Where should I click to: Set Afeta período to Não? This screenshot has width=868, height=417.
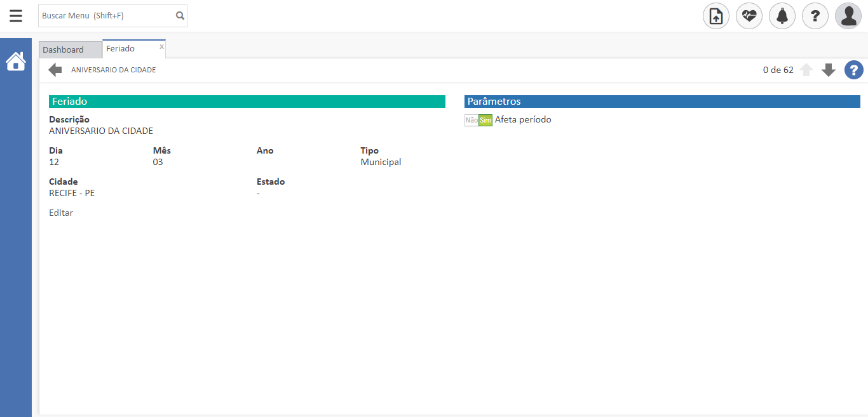coord(471,120)
